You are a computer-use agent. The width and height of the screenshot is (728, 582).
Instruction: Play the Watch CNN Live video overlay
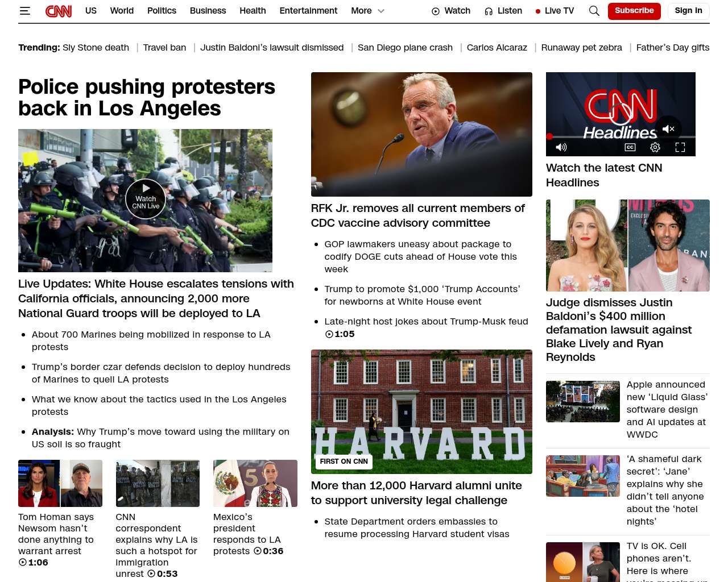(x=146, y=198)
